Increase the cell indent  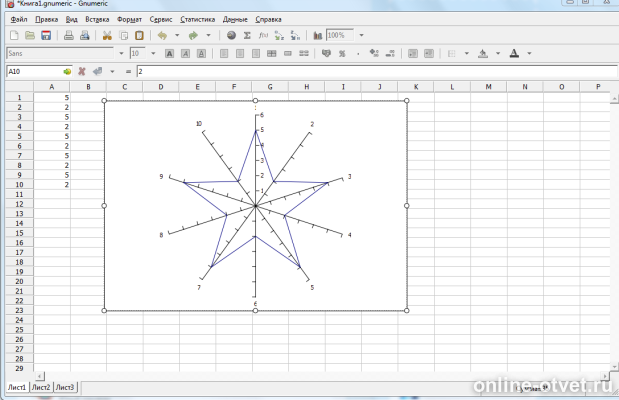(x=429, y=53)
